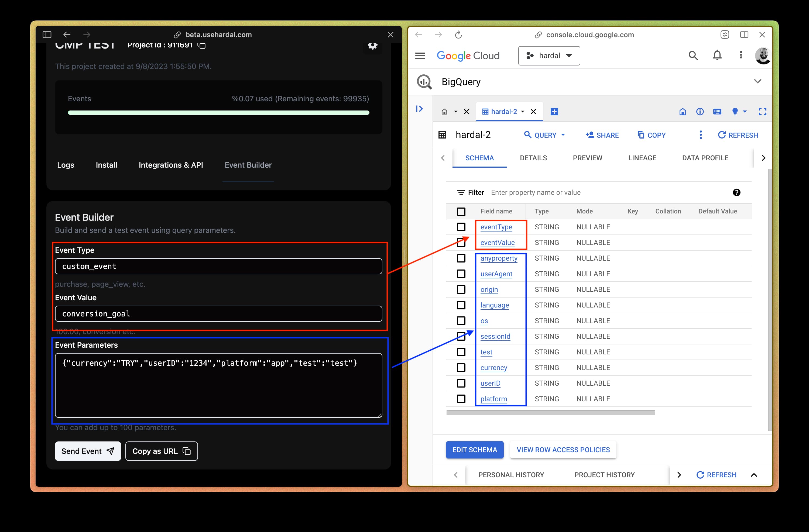Close the hardal-2 table tab

tap(533, 112)
